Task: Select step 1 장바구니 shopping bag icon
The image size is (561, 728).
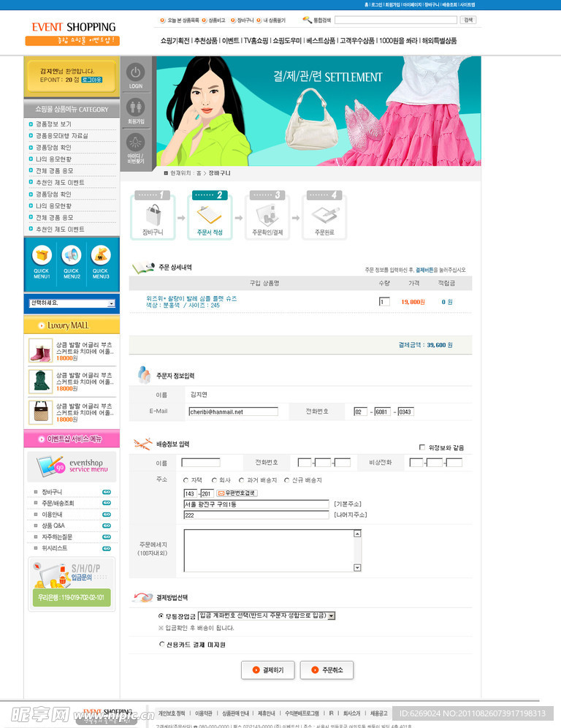Action: (153, 215)
